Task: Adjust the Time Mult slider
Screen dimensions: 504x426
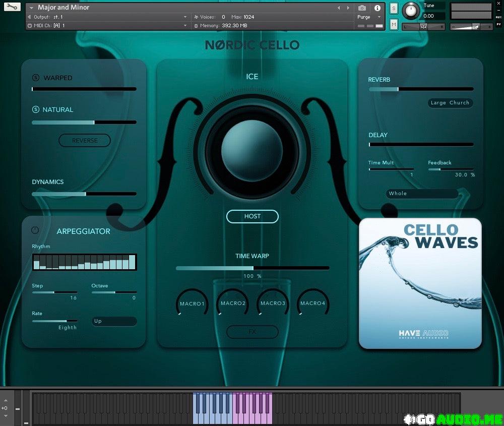Action: pyautogui.click(x=391, y=169)
